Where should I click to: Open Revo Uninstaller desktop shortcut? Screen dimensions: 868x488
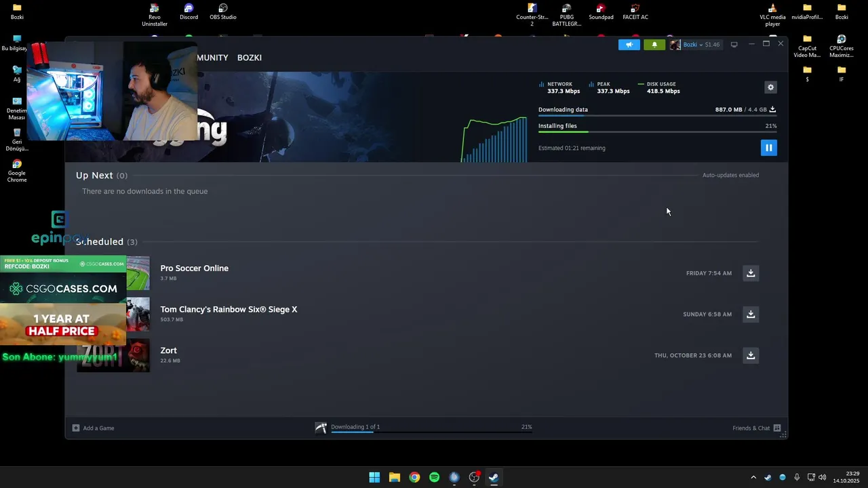tap(155, 15)
